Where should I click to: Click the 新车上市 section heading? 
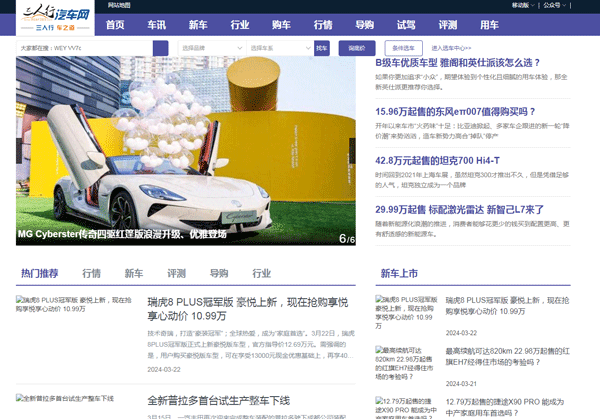click(x=399, y=273)
